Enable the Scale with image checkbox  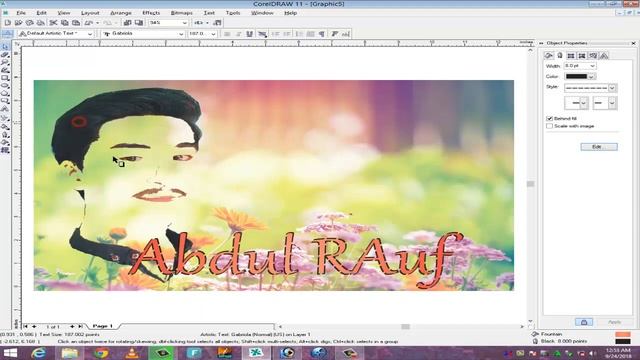[x=549, y=126]
